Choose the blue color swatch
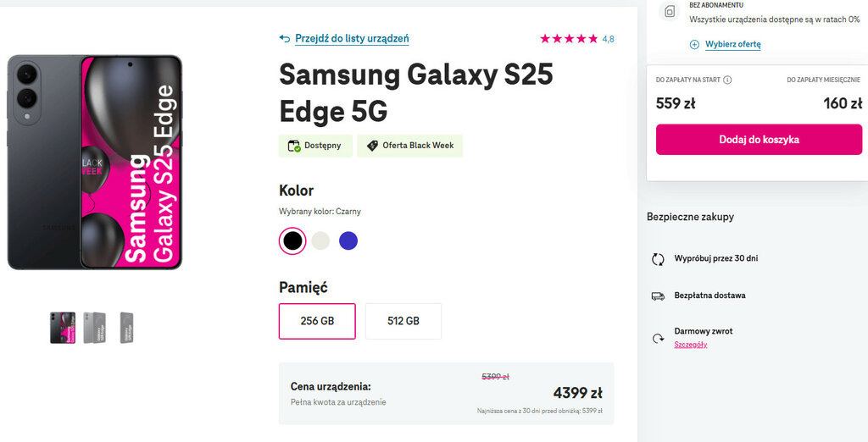The width and height of the screenshot is (868, 442). coord(348,241)
